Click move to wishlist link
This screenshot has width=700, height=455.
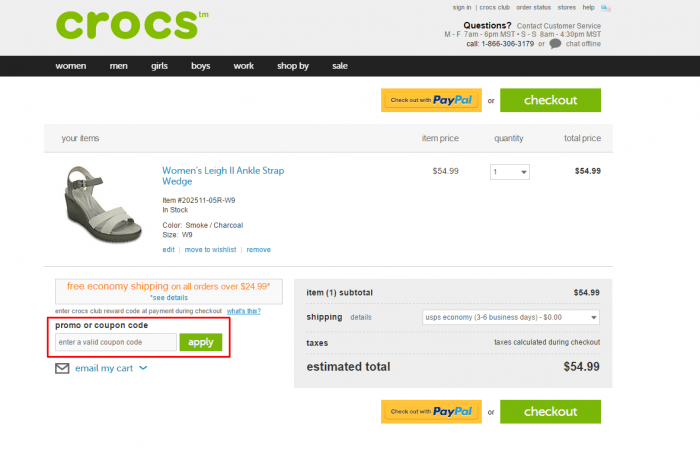tap(211, 249)
